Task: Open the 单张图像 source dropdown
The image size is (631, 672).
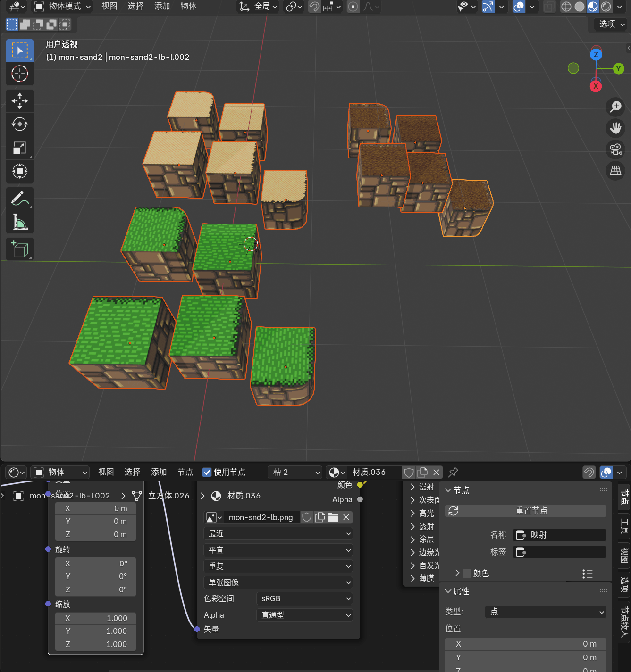Action: (278, 582)
